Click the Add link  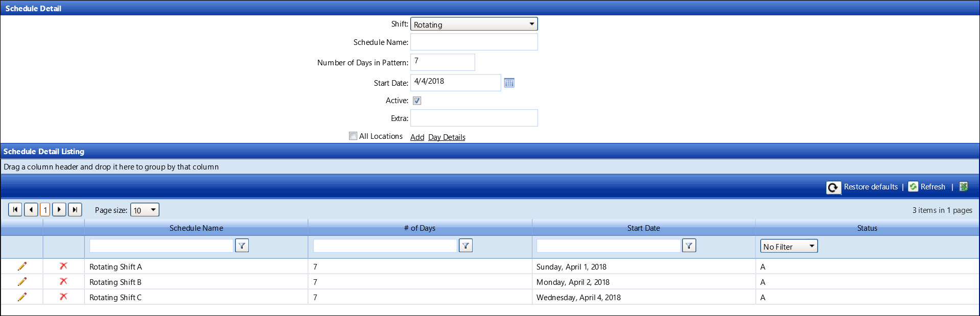417,137
